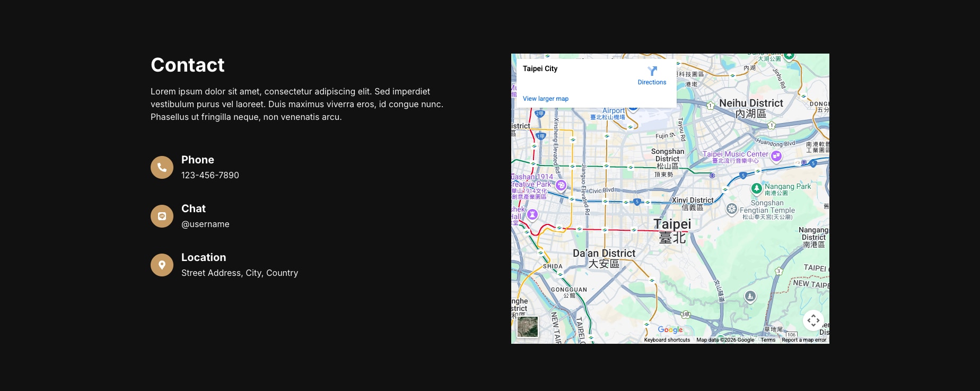The image size is (980, 391).
Task: Open the map Terms link
Action: tap(767, 340)
